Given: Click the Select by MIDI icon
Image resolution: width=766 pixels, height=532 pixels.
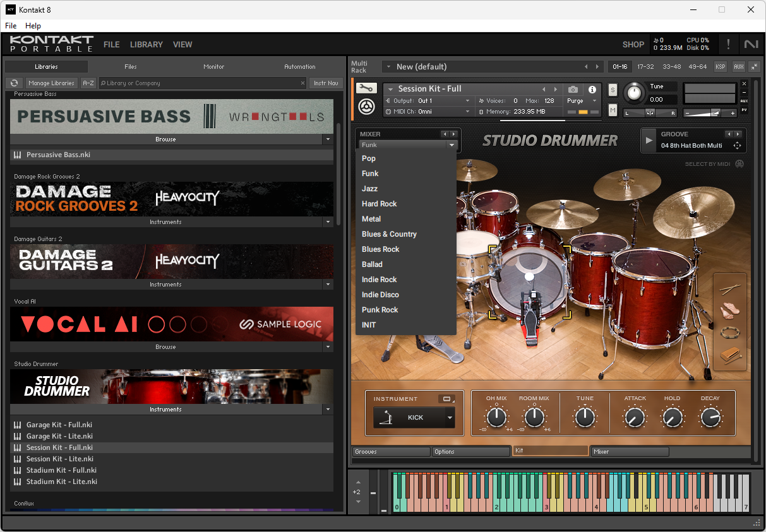Looking at the screenshot, I should click(739, 164).
